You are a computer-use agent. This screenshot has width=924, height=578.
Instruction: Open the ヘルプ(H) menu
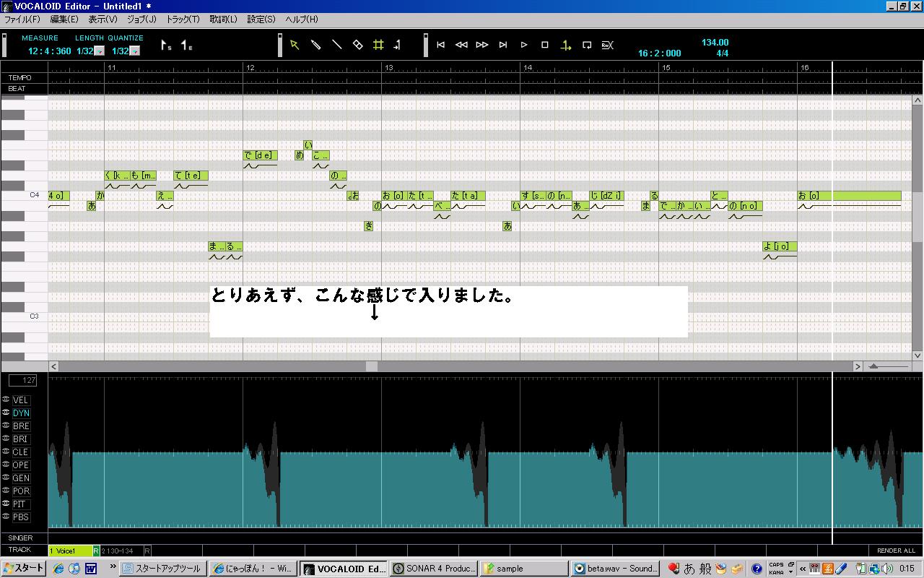coord(302,20)
